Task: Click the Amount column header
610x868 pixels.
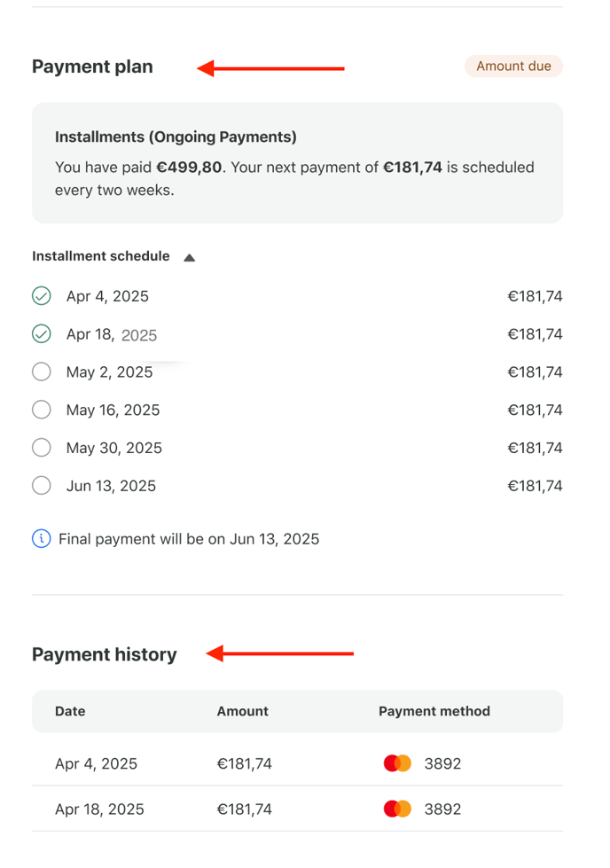Action: click(x=242, y=711)
